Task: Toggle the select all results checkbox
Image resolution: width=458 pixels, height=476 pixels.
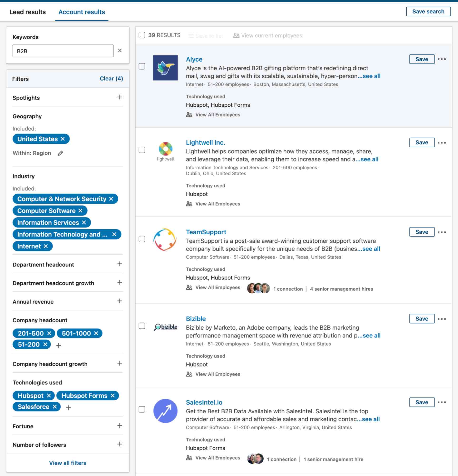Action: click(x=141, y=35)
